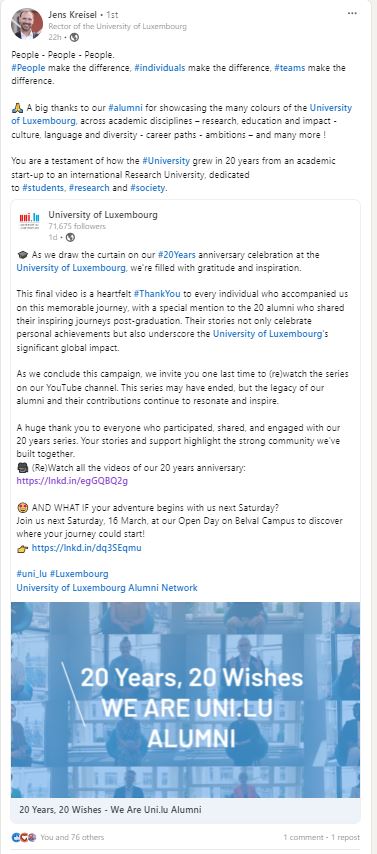Click the globe icon next to 1d

(70, 237)
